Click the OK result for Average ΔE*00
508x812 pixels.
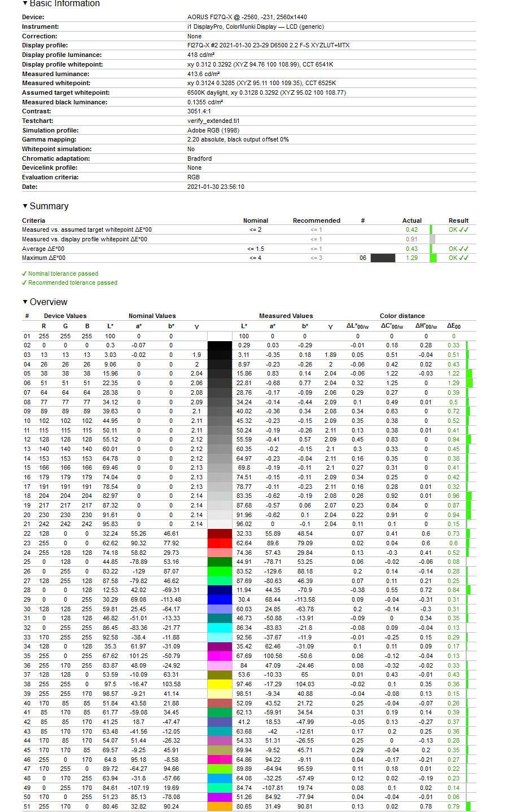click(458, 249)
